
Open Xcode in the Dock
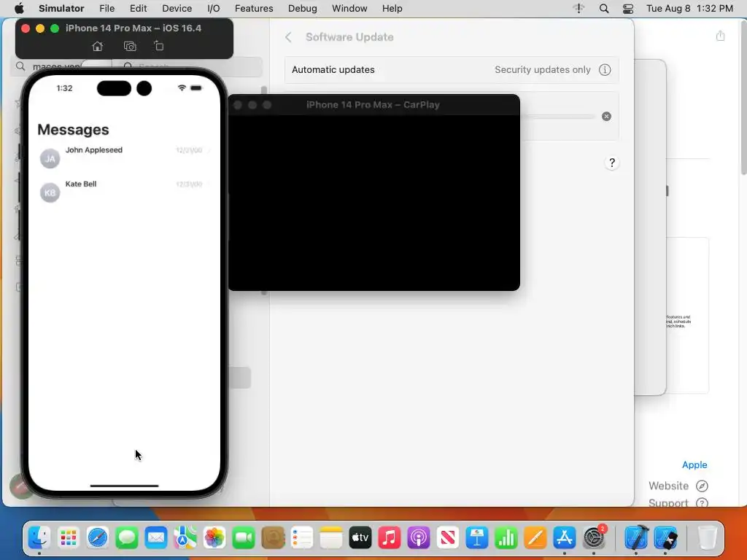coord(636,538)
